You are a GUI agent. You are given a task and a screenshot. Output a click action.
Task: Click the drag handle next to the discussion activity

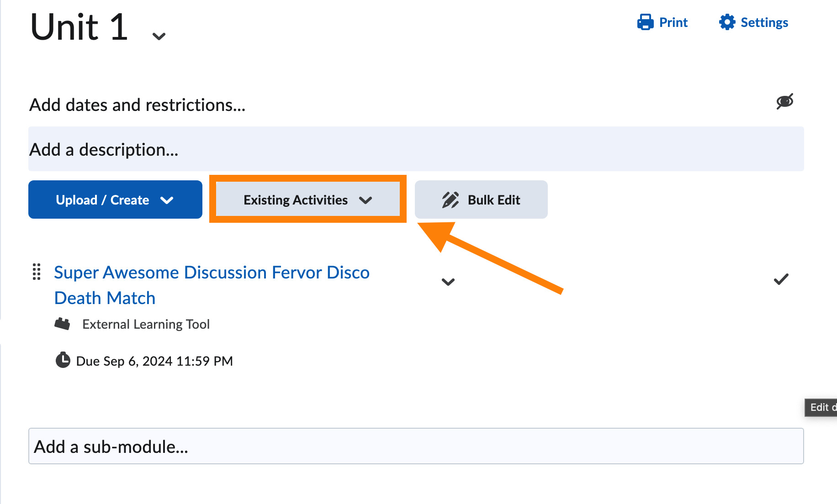(37, 272)
